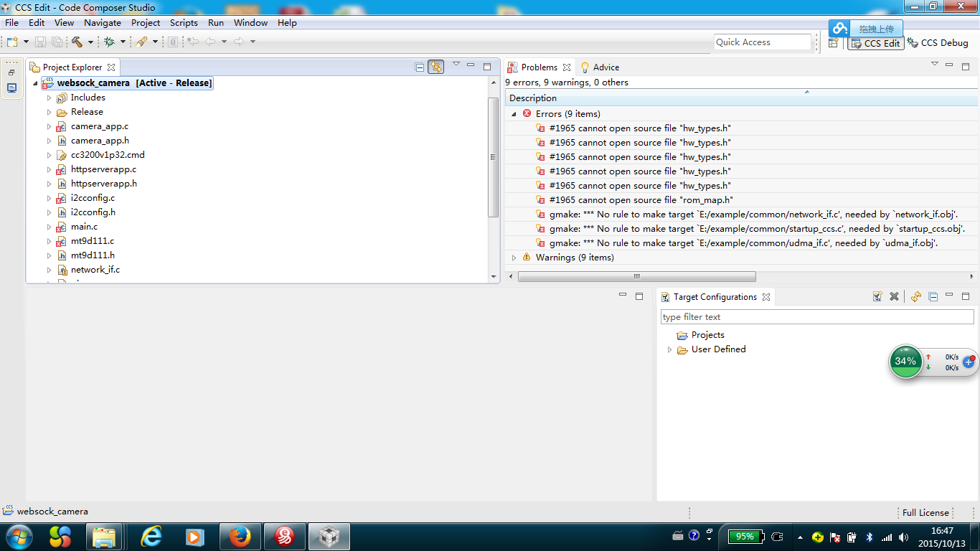Click the Firefox icon in taskbar

(x=240, y=536)
